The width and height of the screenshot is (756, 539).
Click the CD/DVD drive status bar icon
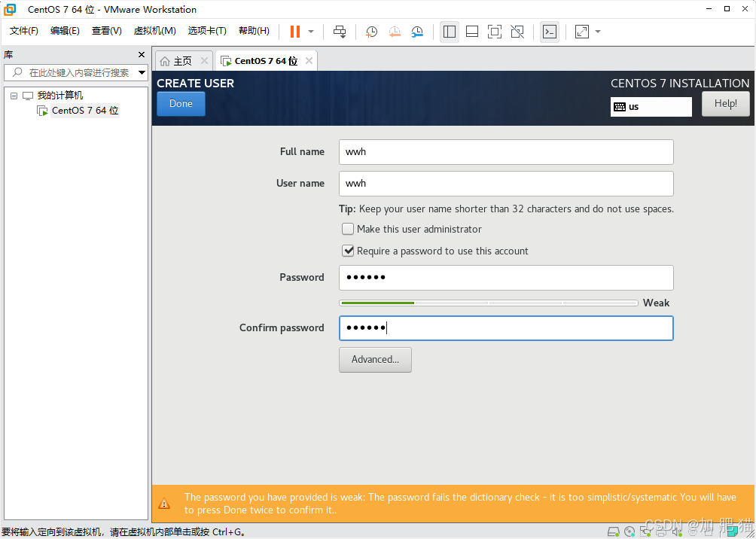coord(629,532)
